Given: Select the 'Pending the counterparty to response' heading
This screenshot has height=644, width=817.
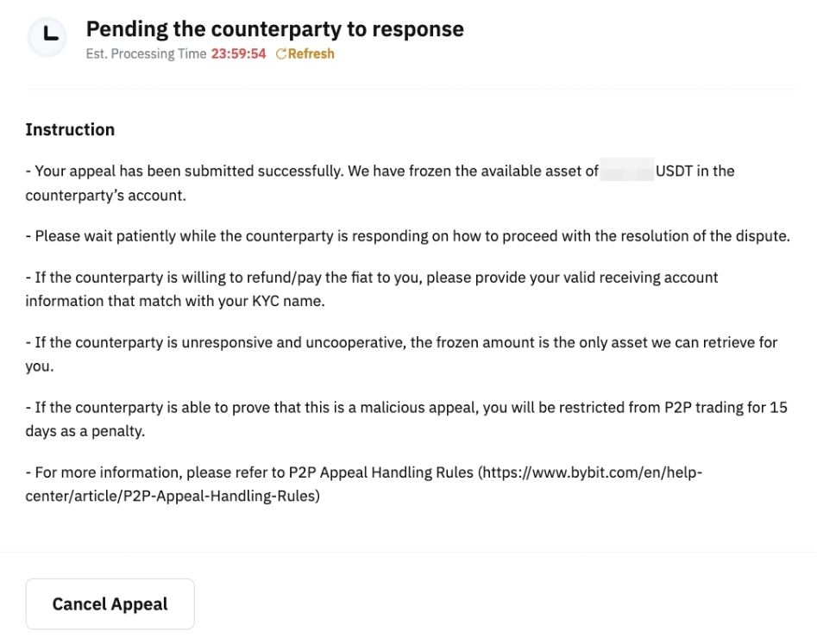Looking at the screenshot, I should coord(274,28).
